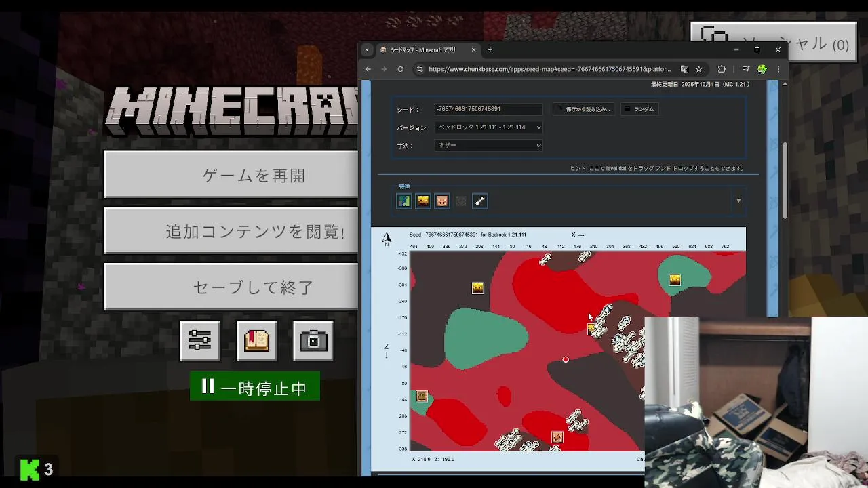Click the browser forward arrow
868x488 pixels.
pyautogui.click(x=384, y=69)
